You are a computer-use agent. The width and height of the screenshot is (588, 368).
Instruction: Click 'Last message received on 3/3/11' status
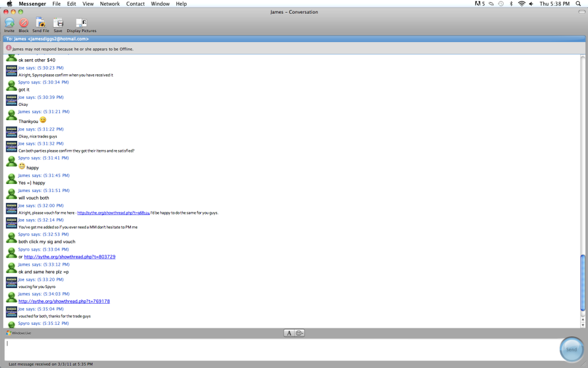[x=51, y=364]
